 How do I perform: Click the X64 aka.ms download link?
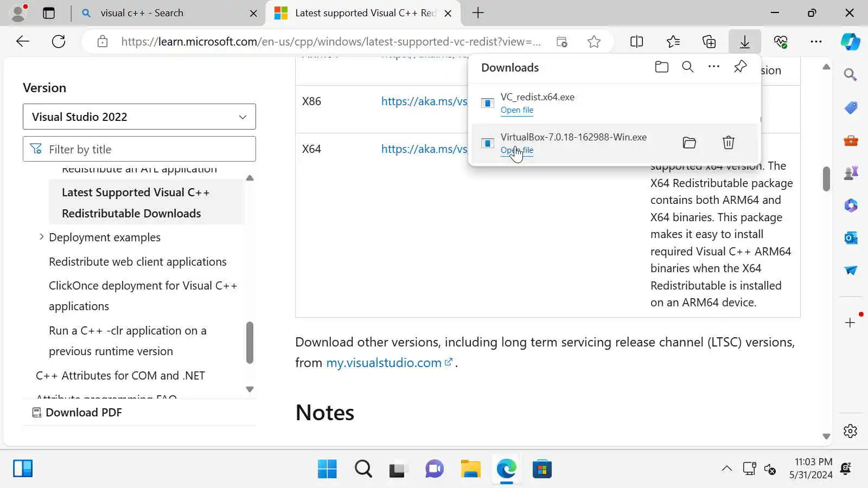(424, 149)
